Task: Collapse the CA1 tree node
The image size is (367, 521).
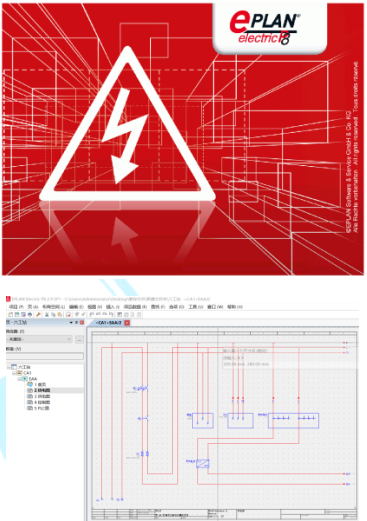Action: 14,373
